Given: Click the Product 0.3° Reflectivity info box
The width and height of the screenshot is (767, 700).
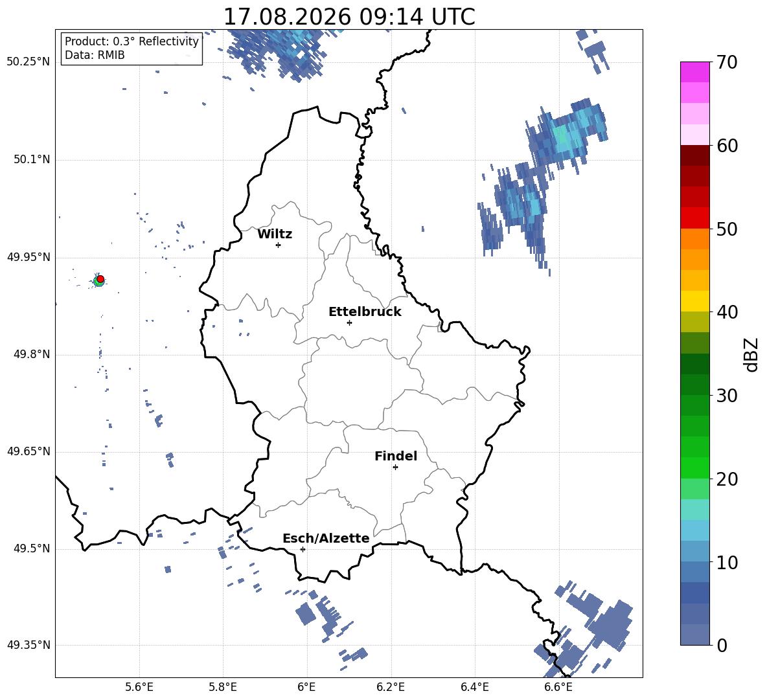Looking at the screenshot, I should [132, 49].
